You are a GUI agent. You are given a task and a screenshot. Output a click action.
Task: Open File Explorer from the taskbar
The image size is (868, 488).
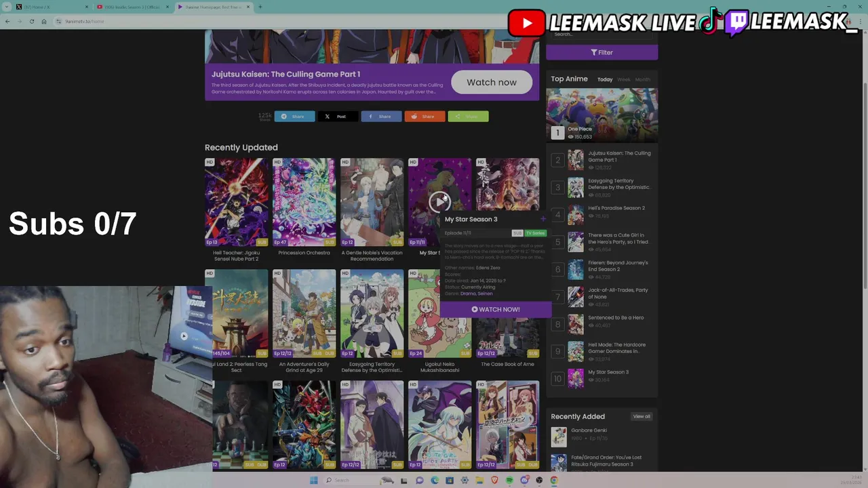click(x=479, y=480)
